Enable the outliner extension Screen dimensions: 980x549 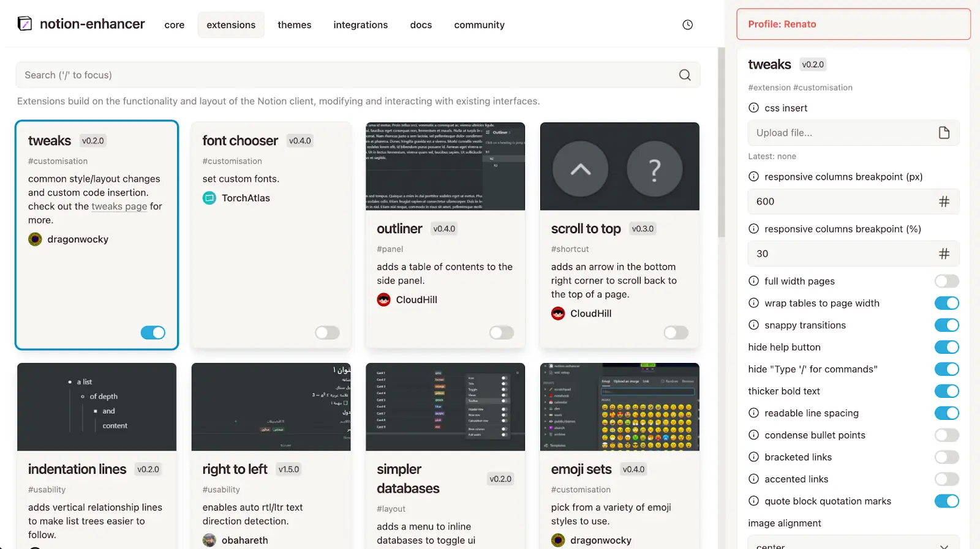coord(502,332)
